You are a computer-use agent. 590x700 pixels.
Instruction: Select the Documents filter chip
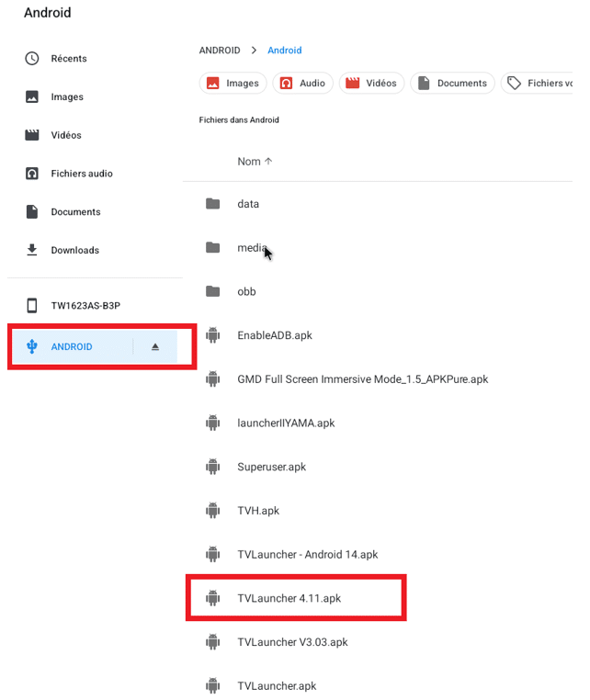tap(452, 84)
